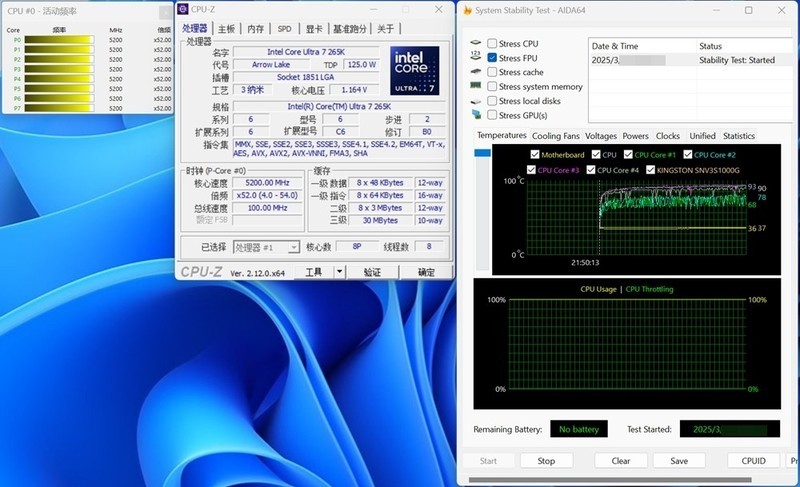Open the 关于 tab in CPU-Z
The image size is (800, 487).
click(385, 29)
